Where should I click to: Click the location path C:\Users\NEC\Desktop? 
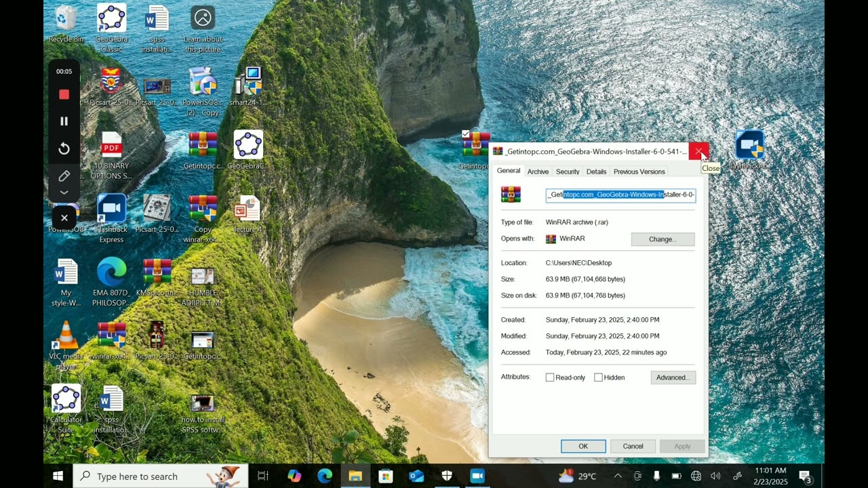tap(578, 263)
